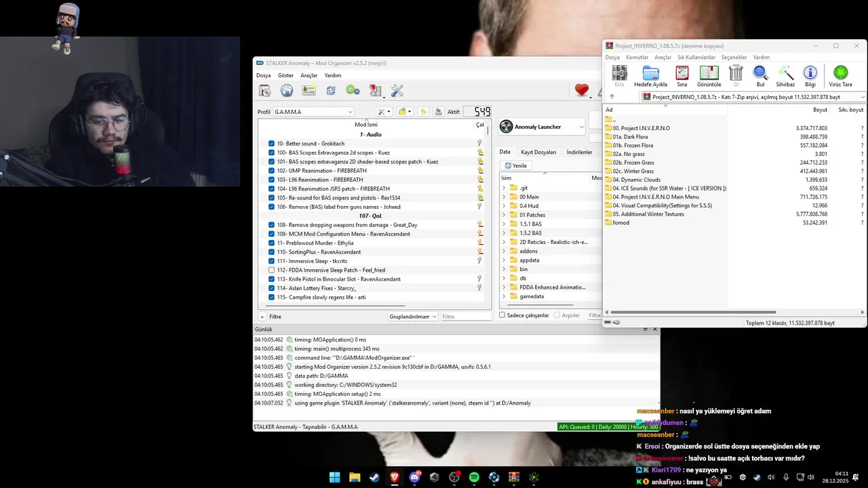
Task: Open File Explorer from the taskbar
Action: 354,477
